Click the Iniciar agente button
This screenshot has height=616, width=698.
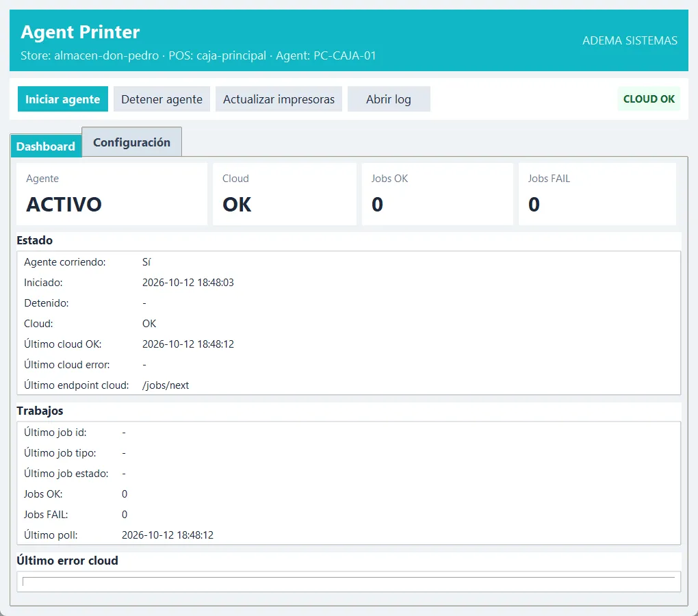coord(63,99)
